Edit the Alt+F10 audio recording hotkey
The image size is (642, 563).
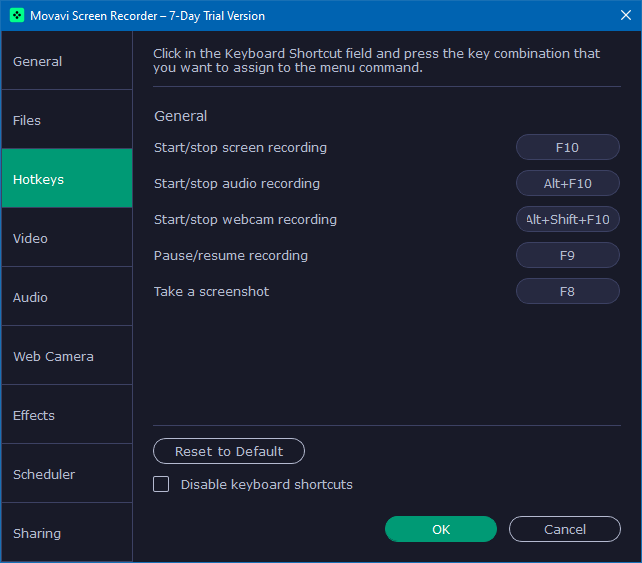point(567,184)
